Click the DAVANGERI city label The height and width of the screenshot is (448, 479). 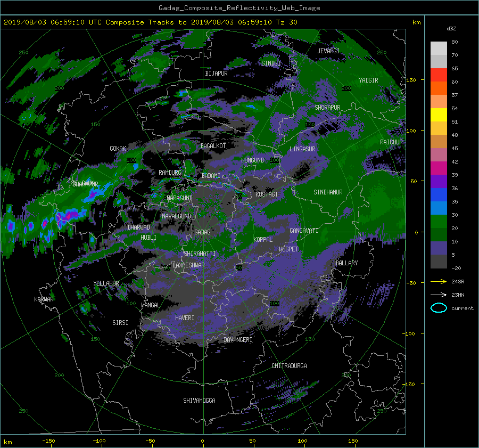pyautogui.click(x=238, y=340)
